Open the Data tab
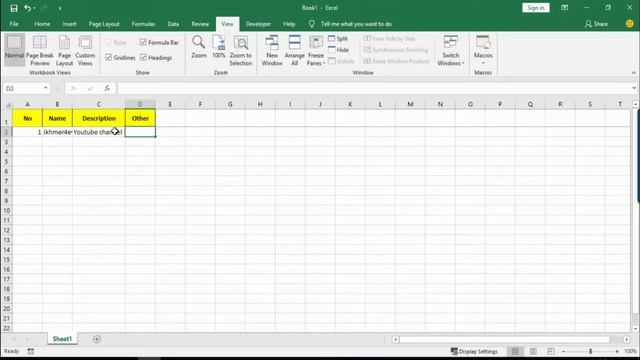The width and height of the screenshot is (640, 360). (173, 24)
